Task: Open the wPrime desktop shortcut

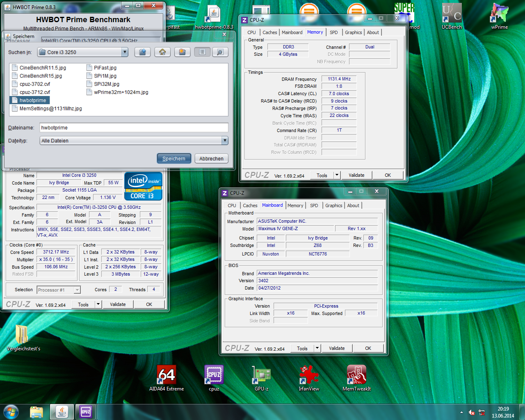Action: coord(500,16)
